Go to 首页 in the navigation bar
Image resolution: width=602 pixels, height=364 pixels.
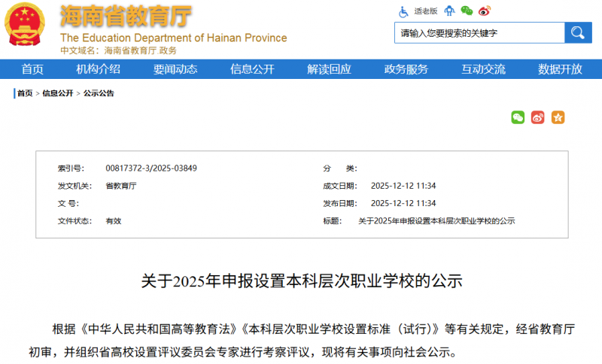(32, 69)
